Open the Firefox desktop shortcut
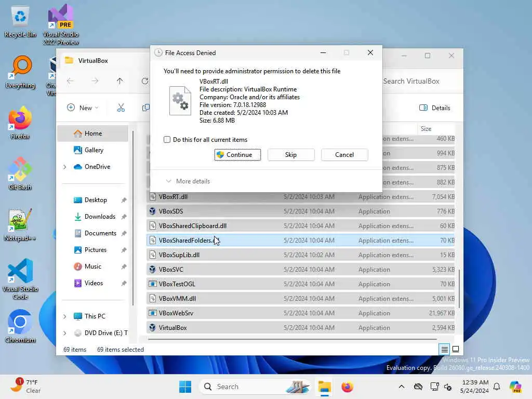 pos(20,123)
